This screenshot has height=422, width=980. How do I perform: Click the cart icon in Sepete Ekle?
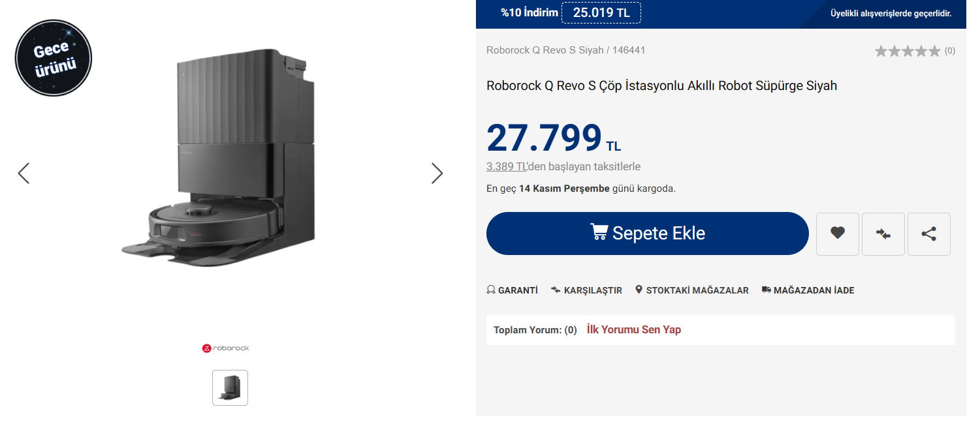(599, 232)
